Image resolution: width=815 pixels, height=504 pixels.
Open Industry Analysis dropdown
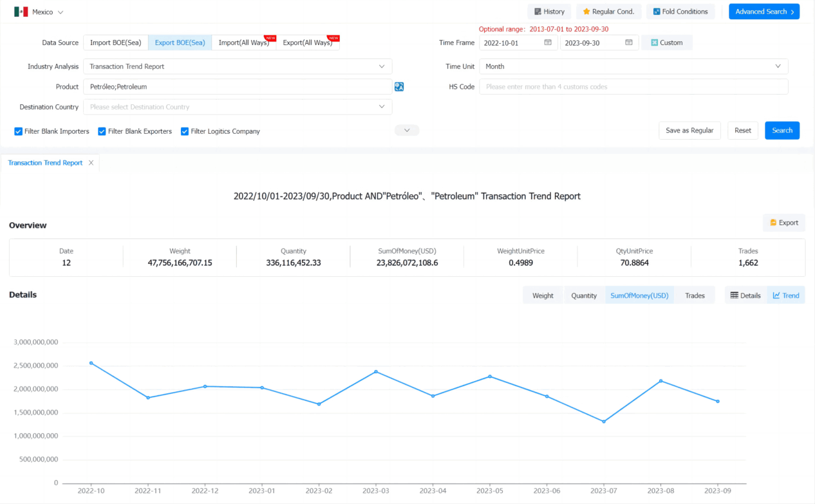238,66
